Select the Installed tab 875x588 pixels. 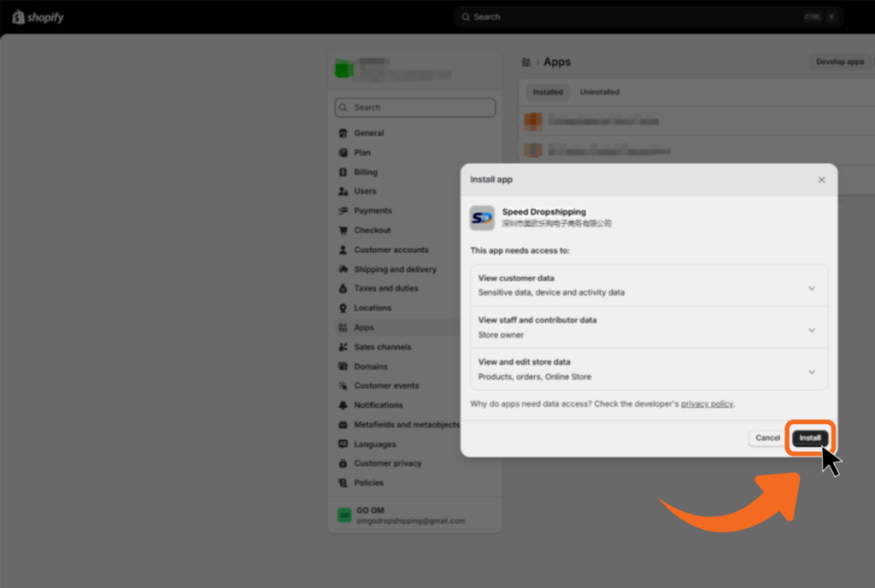pos(548,92)
